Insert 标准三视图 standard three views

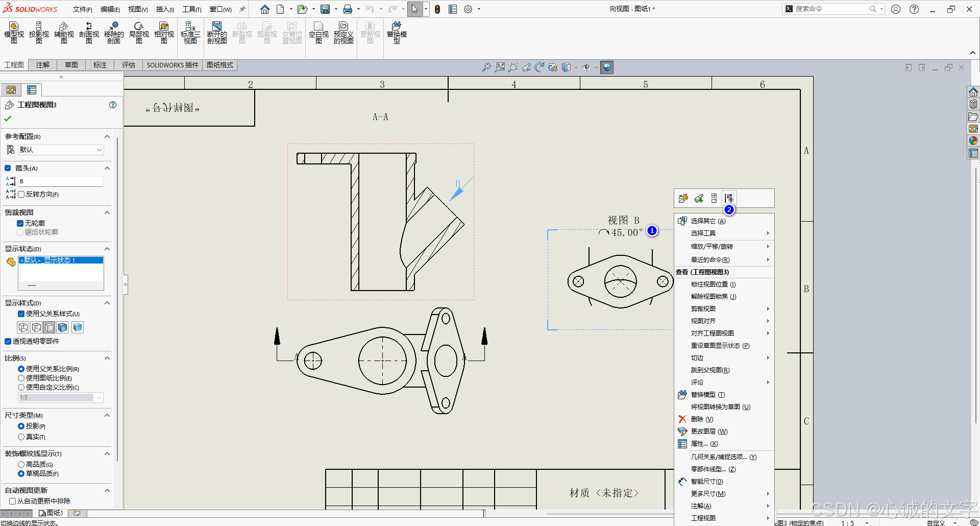click(190, 33)
